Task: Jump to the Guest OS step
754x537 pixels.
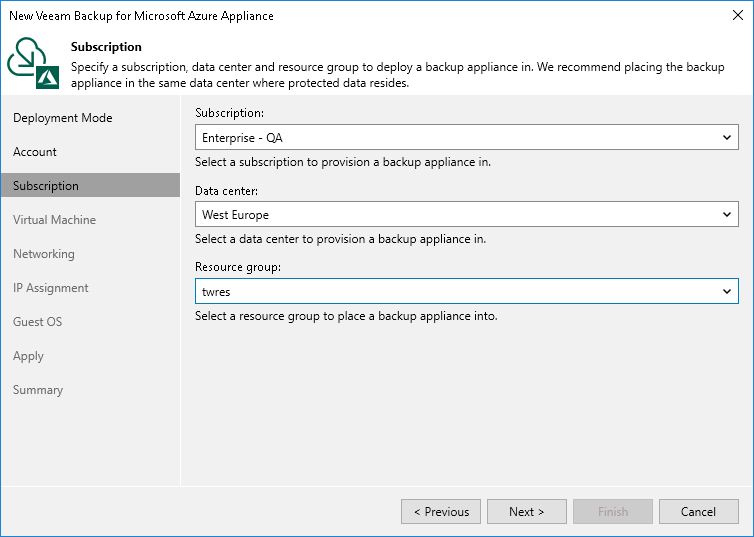Action: pyautogui.click(x=38, y=322)
